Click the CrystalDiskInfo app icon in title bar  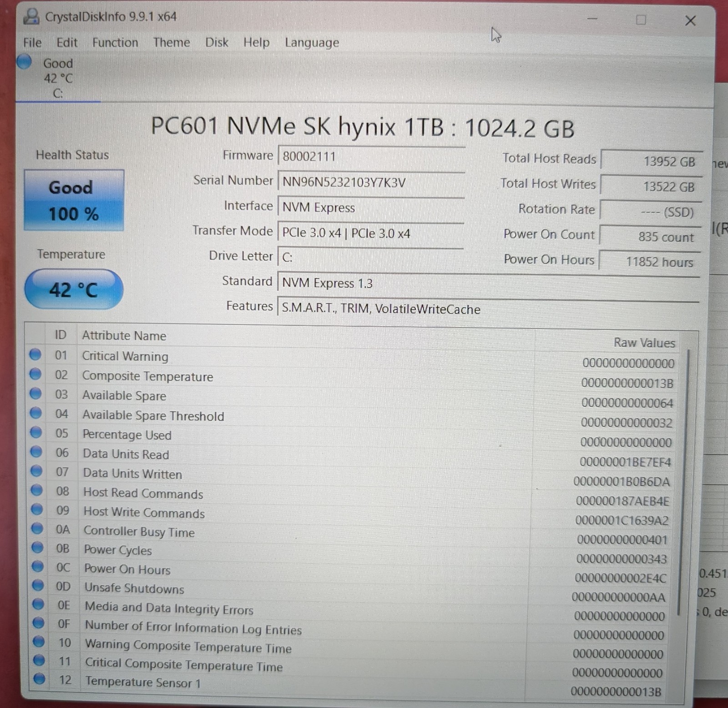click(31, 16)
